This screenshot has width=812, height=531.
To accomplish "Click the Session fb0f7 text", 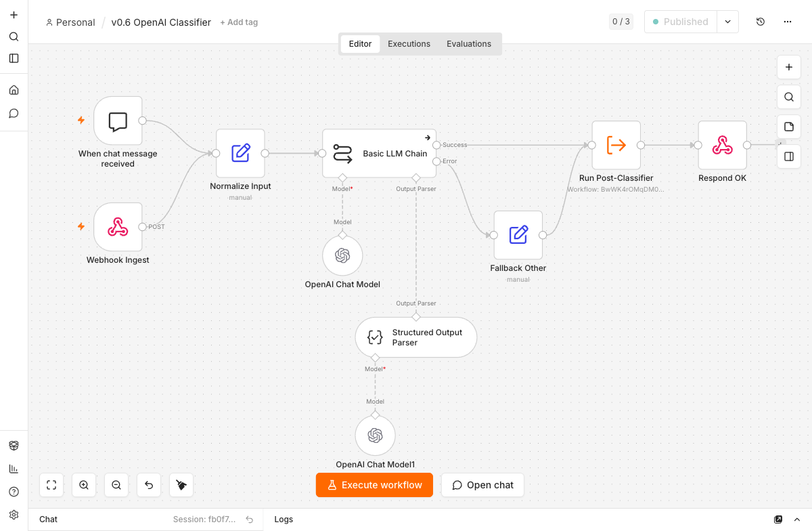I will click(204, 519).
